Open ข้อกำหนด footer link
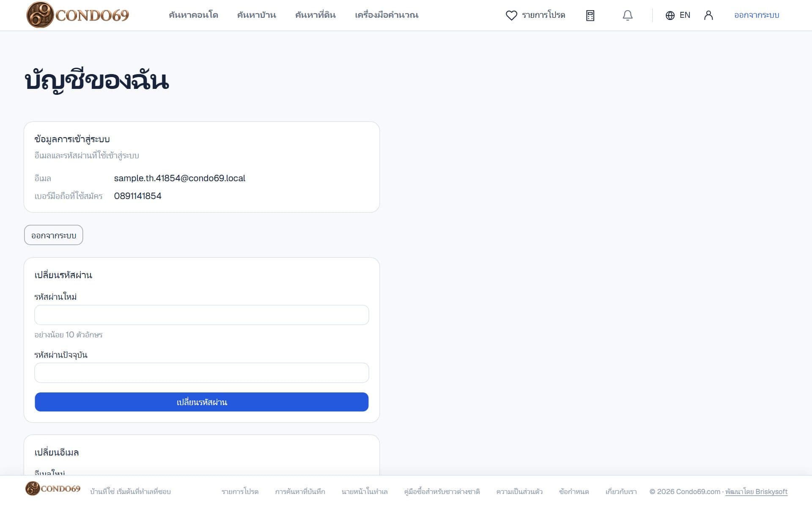This screenshot has width=812, height=508. 574,491
